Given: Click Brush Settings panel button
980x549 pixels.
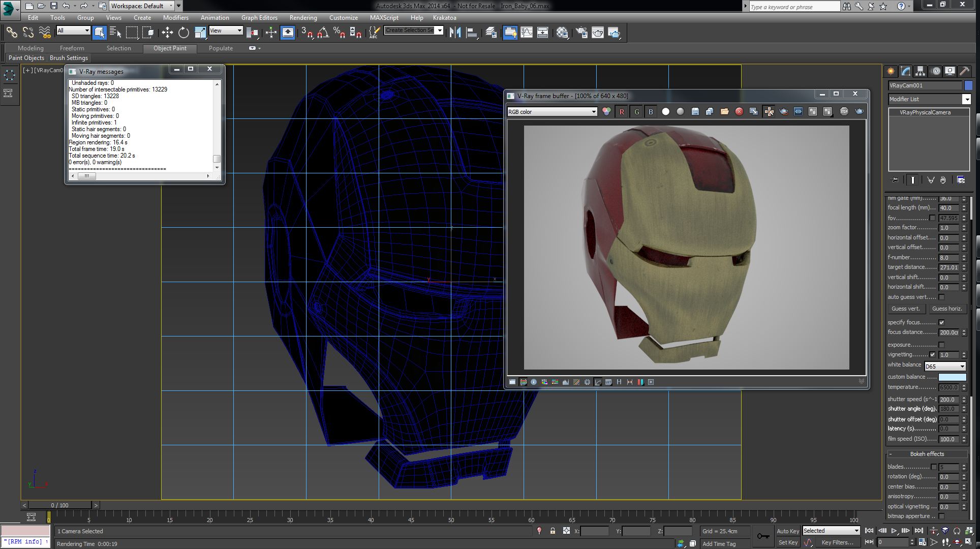Looking at the screenshot, I should click(69, 58).
